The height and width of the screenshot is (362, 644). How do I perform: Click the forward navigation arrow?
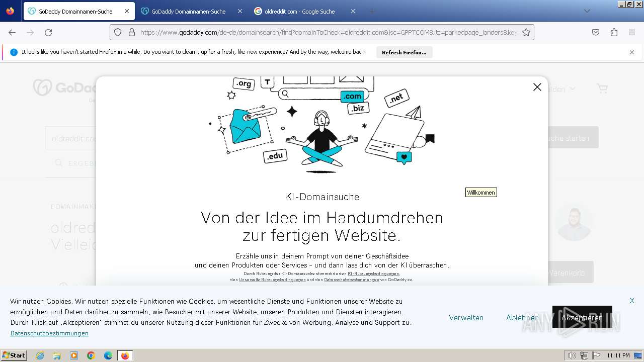[x=30, y=32]
